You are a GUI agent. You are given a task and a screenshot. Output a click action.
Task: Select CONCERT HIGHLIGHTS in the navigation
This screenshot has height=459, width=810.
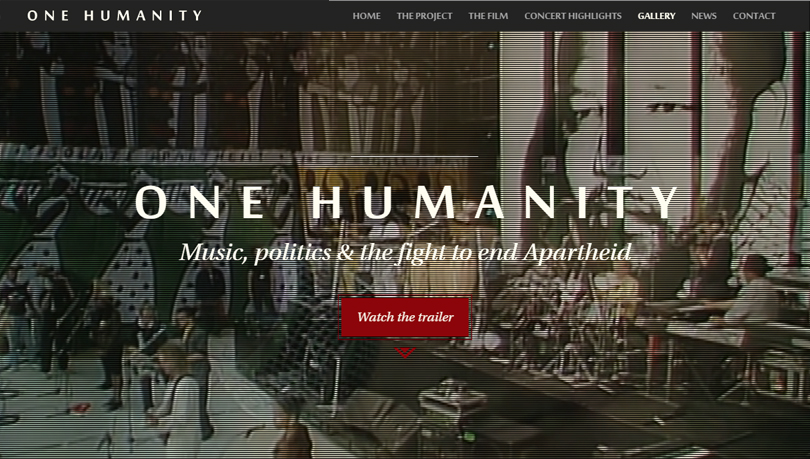click(x=573, y=16)
